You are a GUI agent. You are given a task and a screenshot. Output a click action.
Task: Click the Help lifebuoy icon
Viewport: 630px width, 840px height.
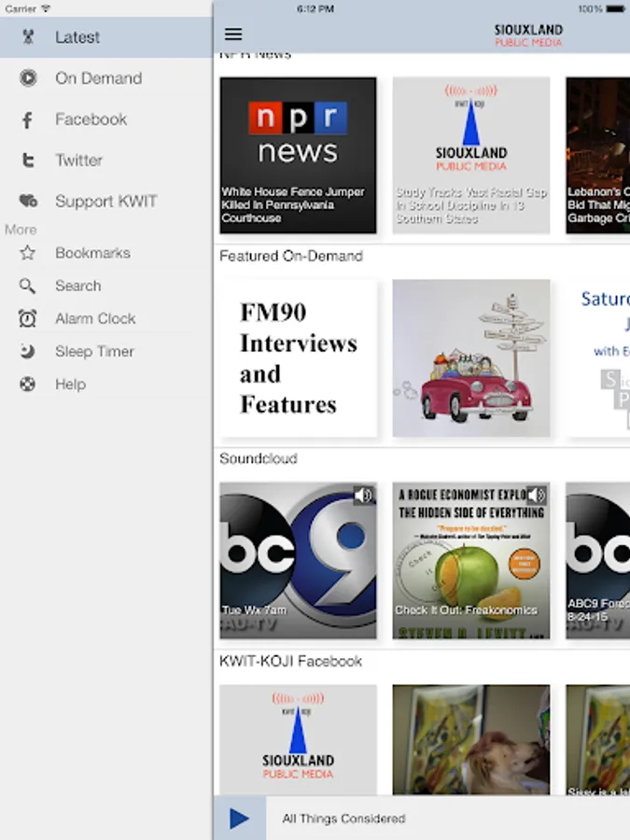[27, 385]
